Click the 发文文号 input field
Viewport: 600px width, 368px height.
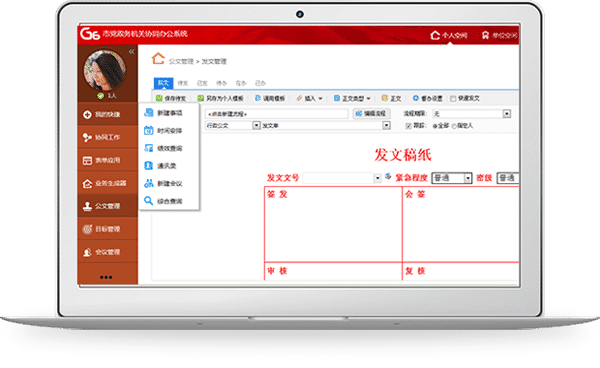338,178
